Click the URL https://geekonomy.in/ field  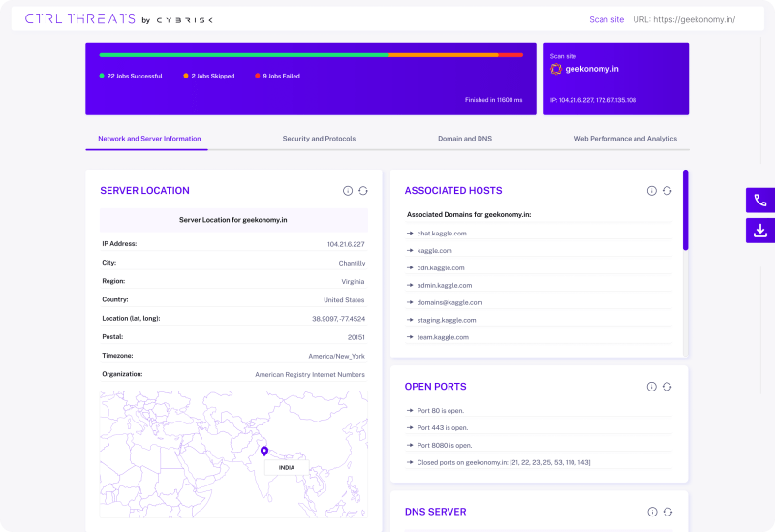point(684,19)
